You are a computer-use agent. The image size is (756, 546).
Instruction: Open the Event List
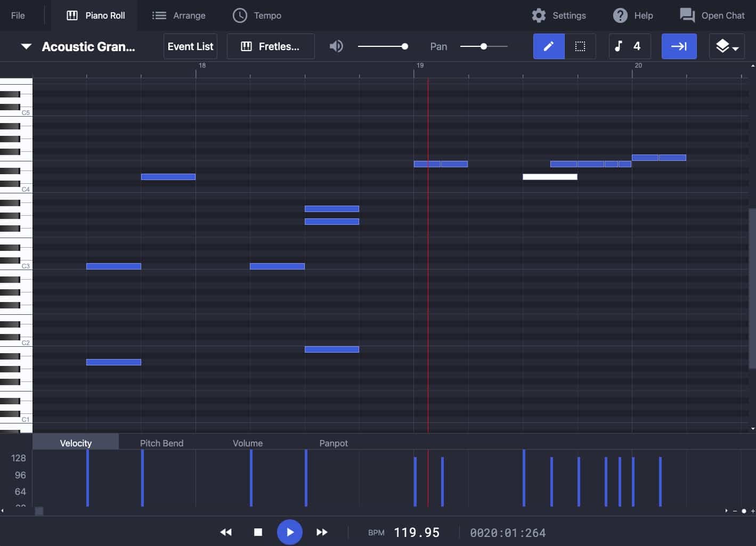pyautogui.click(x=190, y=46)
